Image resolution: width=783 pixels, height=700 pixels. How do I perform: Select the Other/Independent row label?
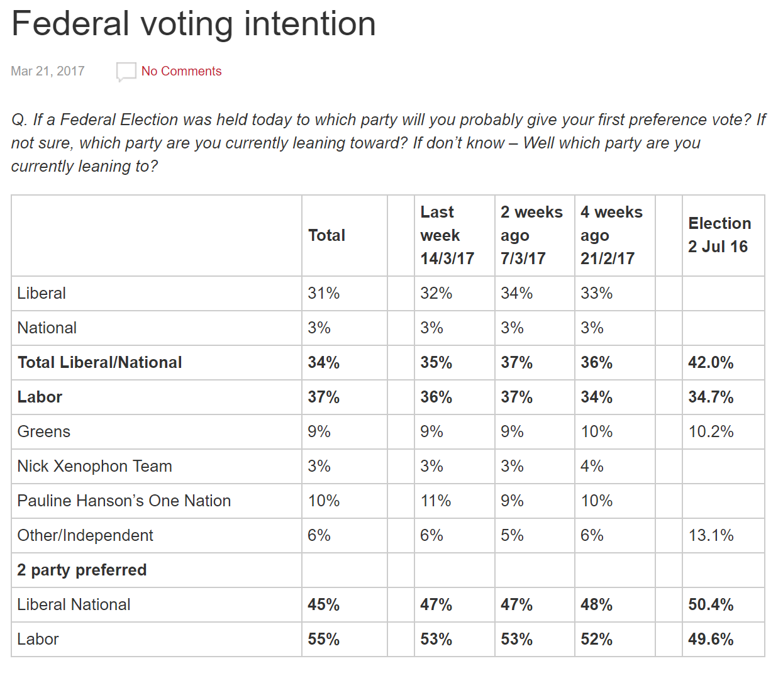pyautogui.click(x=85, y=535)
